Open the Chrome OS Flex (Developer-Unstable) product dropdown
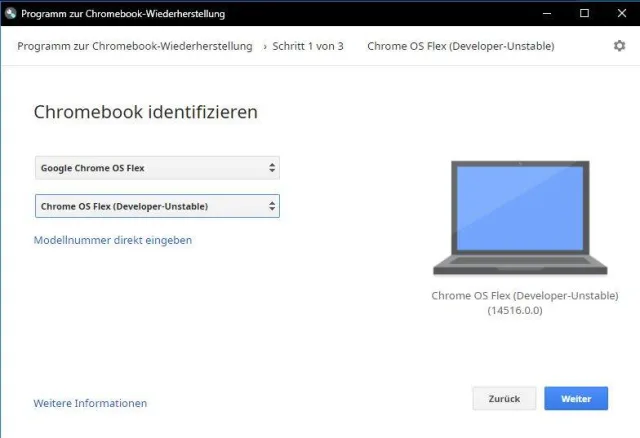640x438 pixels. pyautogui.click(x=157, y=206)
